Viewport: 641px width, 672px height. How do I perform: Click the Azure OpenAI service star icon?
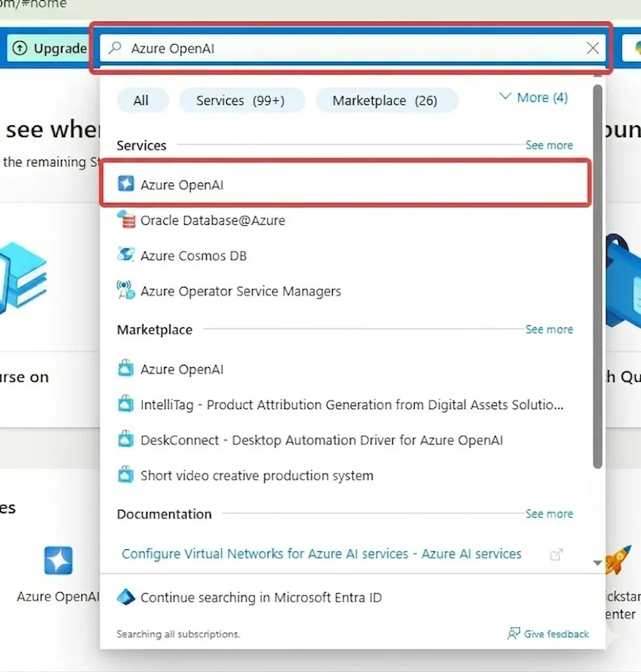coord(125,184)
